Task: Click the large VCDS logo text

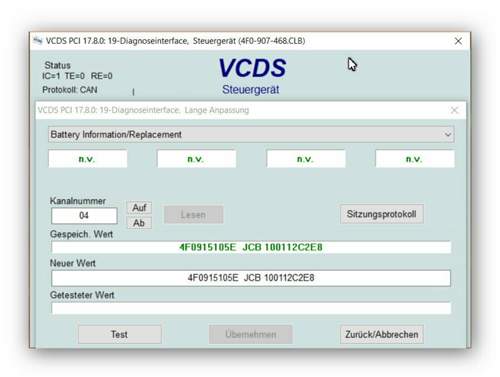Action: tap(252, 68)
